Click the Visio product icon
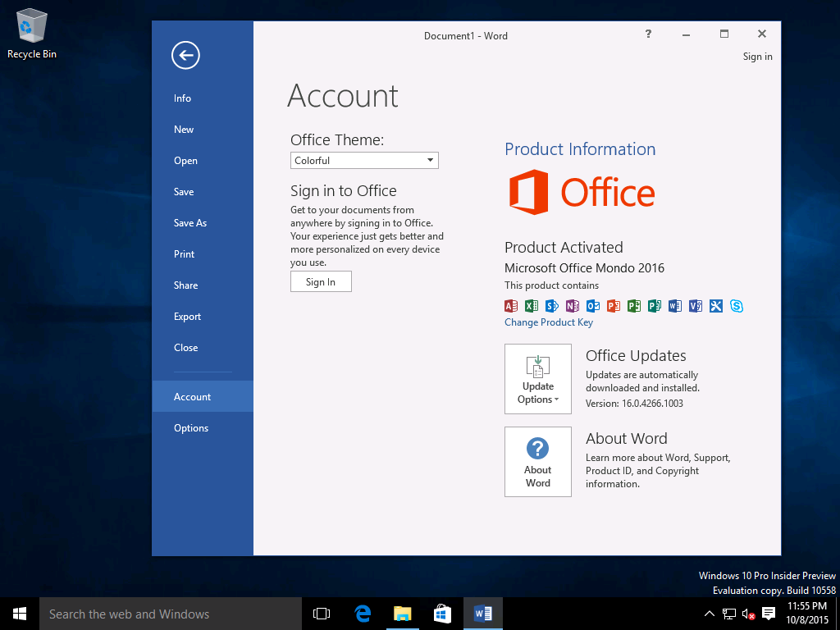Image resolution: width=840 pixels, height=630 pixels. pos(696,306)
